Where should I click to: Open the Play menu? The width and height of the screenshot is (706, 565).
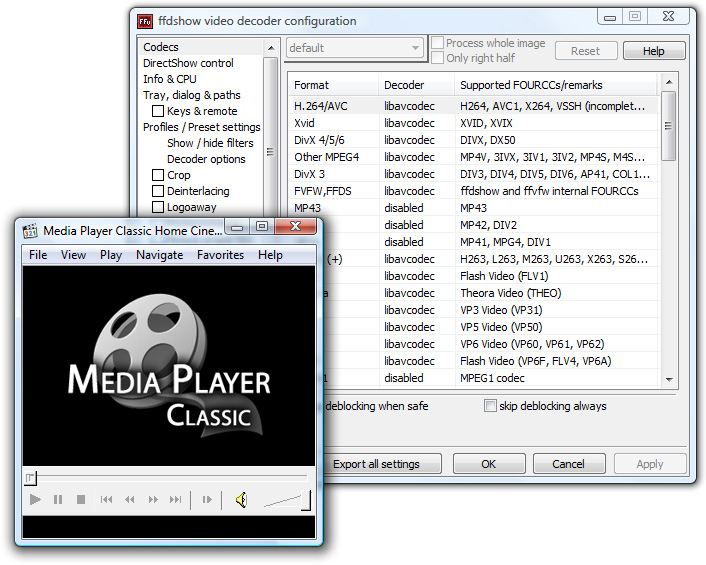(111, 255)
